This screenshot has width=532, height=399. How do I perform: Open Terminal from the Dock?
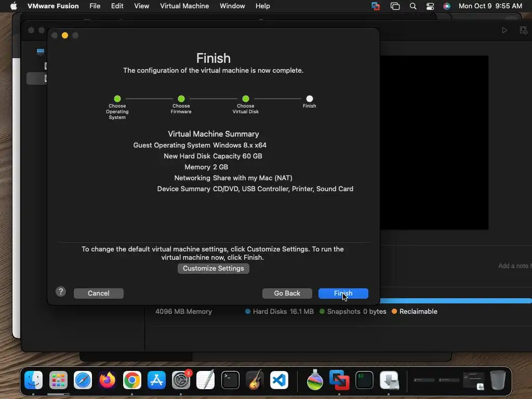click(x=230, y=380)
